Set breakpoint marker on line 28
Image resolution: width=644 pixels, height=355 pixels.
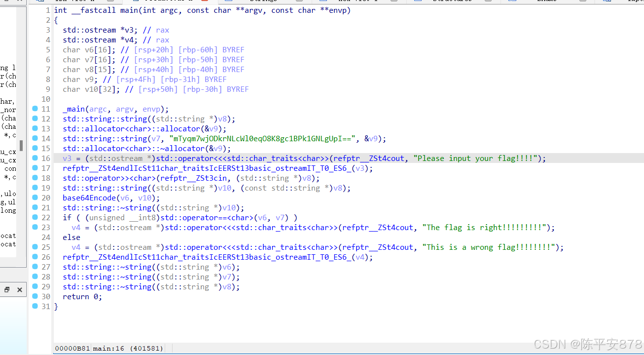35,276
